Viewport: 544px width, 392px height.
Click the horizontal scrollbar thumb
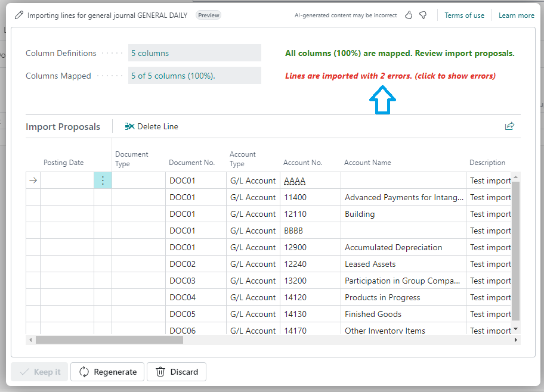109,340
